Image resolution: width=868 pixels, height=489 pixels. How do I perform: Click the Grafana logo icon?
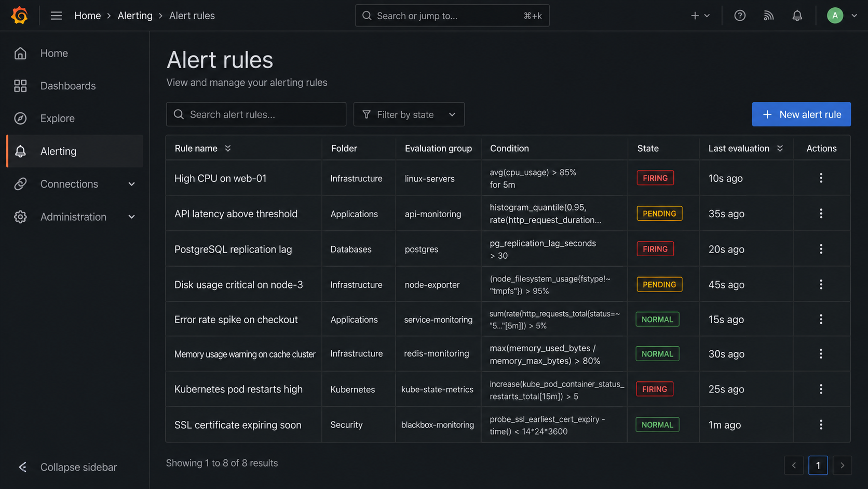(20, 16)
